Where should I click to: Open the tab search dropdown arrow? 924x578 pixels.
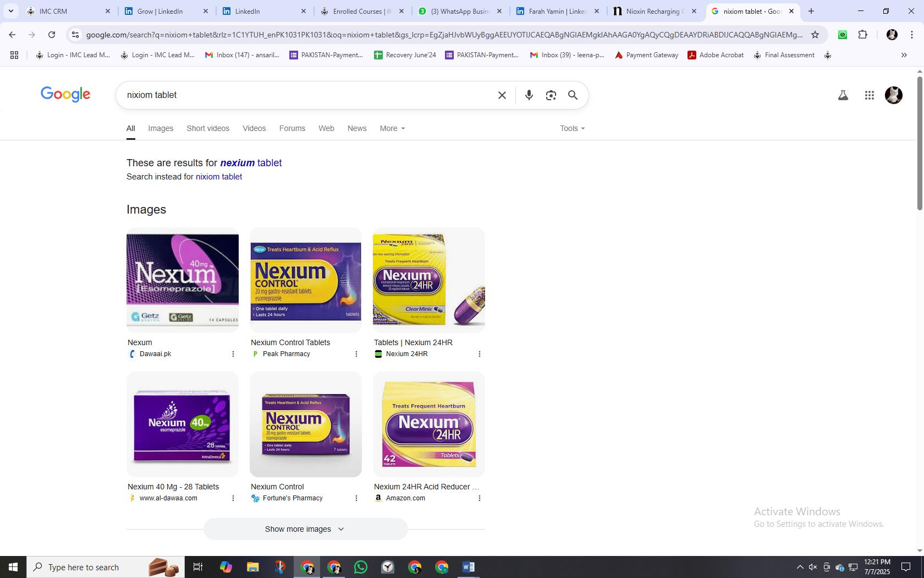click(11, 11)
